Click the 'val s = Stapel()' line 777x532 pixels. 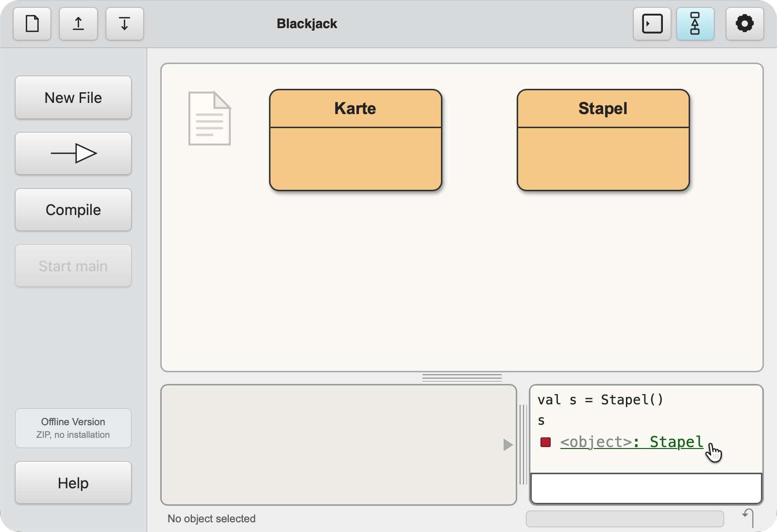click(x=600, y=400)
